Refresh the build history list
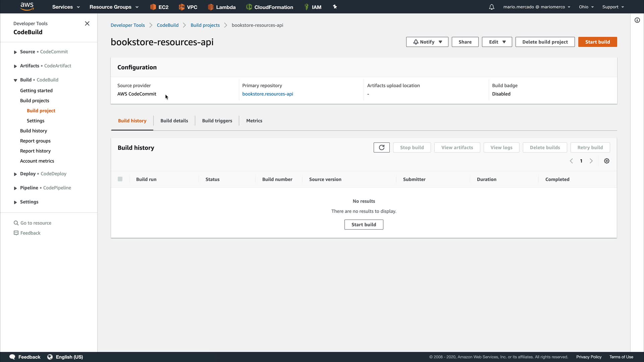Image resolution: width=644 pixels, height=362 pixels. [x=381, y=147]
